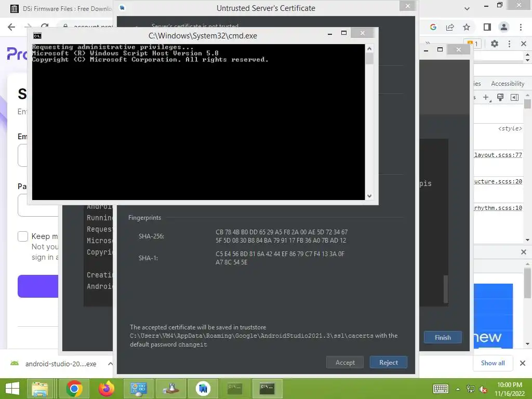Screen dimensions: 532x399
Task: Show hidden system tray icons
Action: pyautogui.click(x=458, y=389)
